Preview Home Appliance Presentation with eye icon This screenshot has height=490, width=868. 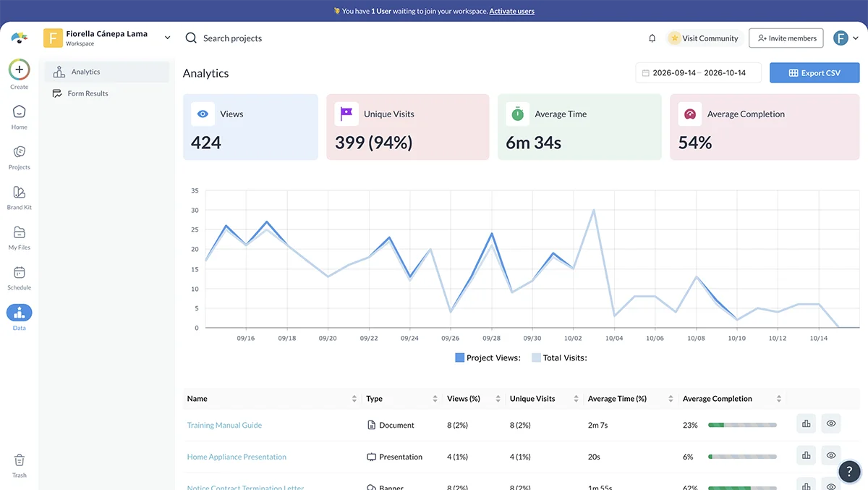[831, 456]
